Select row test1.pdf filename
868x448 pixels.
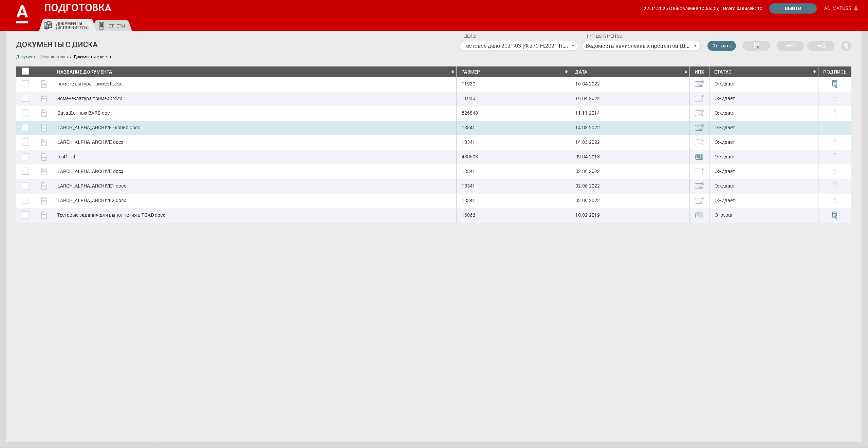[67, 157]
